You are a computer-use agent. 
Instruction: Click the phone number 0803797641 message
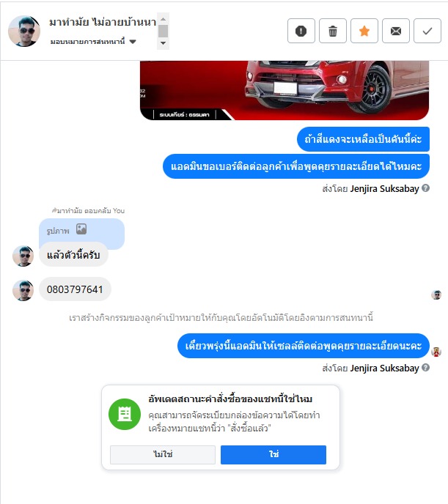tap(75, 289)
